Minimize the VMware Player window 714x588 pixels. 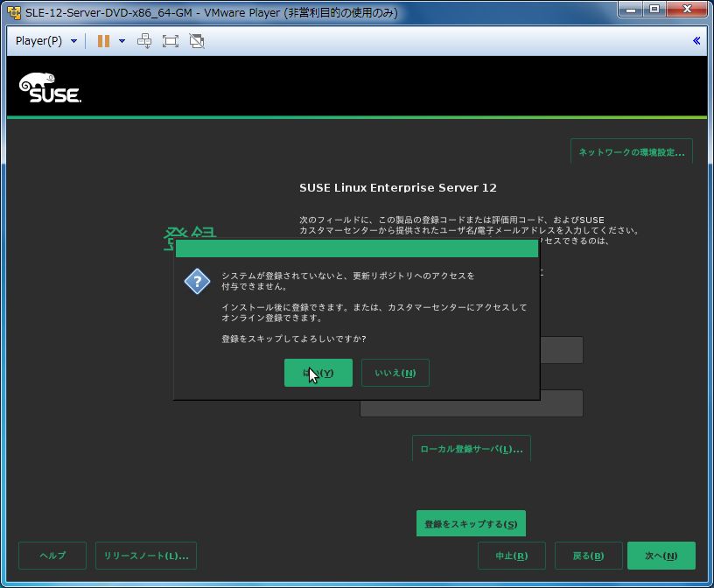click(x=631, y=9)
